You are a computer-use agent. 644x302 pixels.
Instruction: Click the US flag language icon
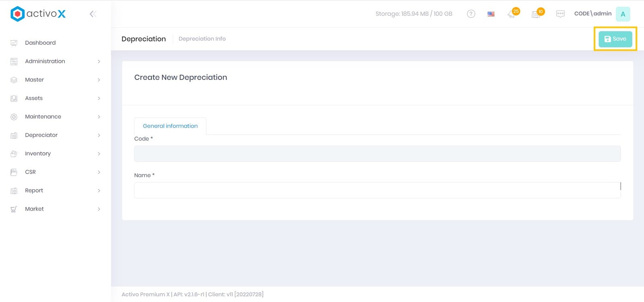point(491,14)
